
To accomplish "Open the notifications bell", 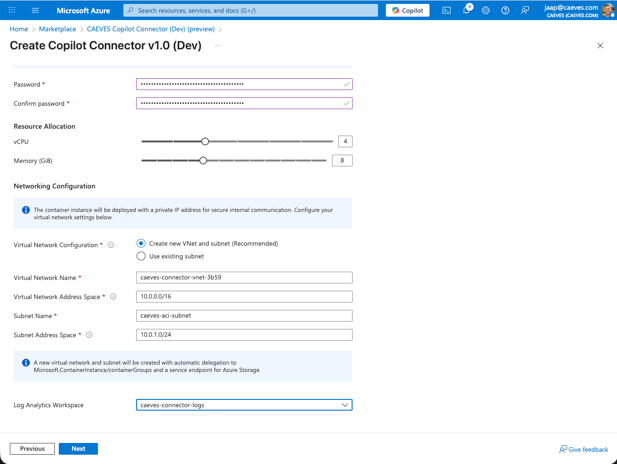I will pos(466,10).
